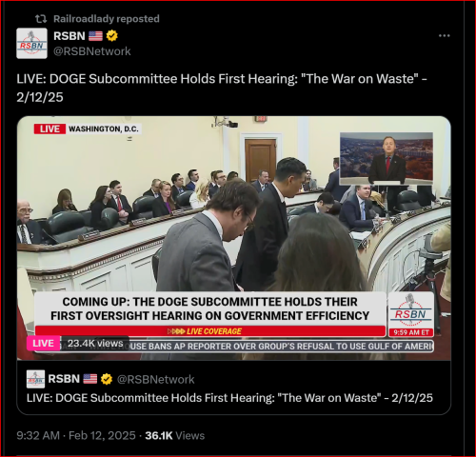The height and width of the screenshot is (457, 476).
Task: Click the verified badge in the quoted card
Action: tap(107, 379)
